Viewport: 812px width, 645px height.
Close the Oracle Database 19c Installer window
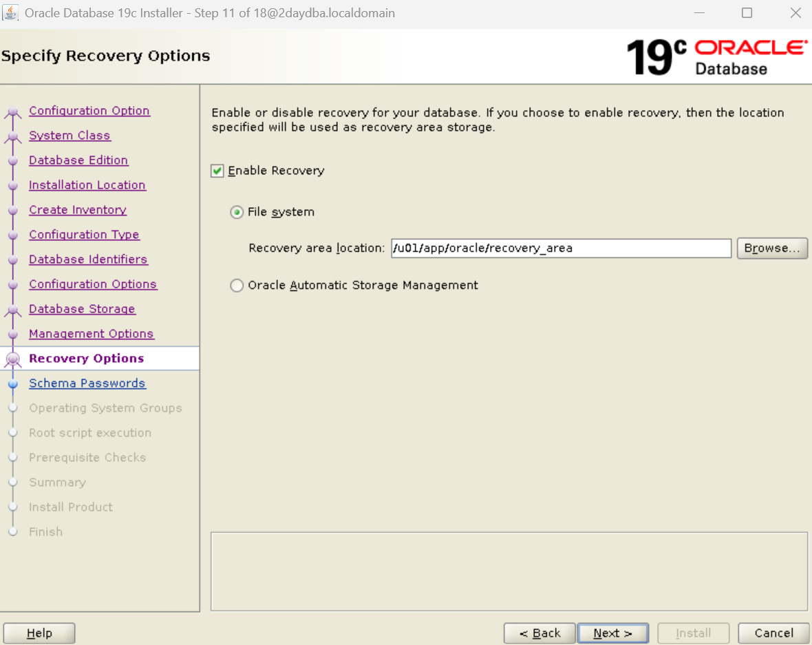[796, 13]
